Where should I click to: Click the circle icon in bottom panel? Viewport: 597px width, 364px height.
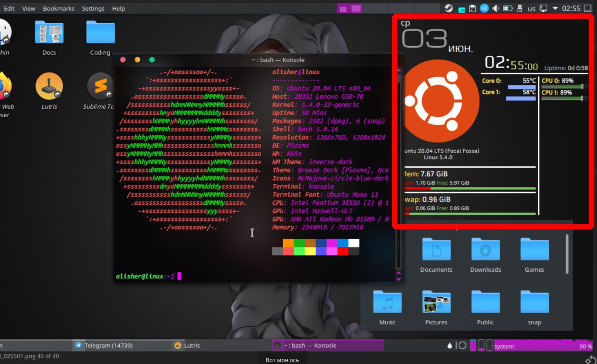[462, 345]
